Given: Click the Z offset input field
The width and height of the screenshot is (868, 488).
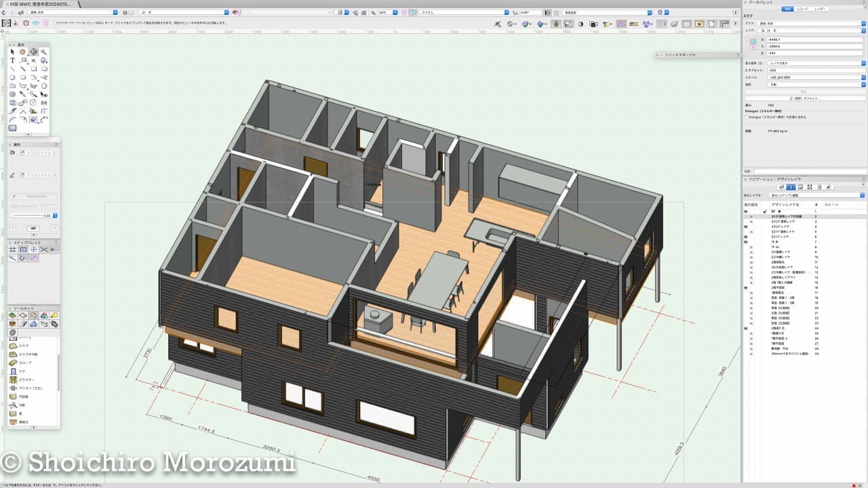Looking at the screenshot, I should (x=815, y=70).
